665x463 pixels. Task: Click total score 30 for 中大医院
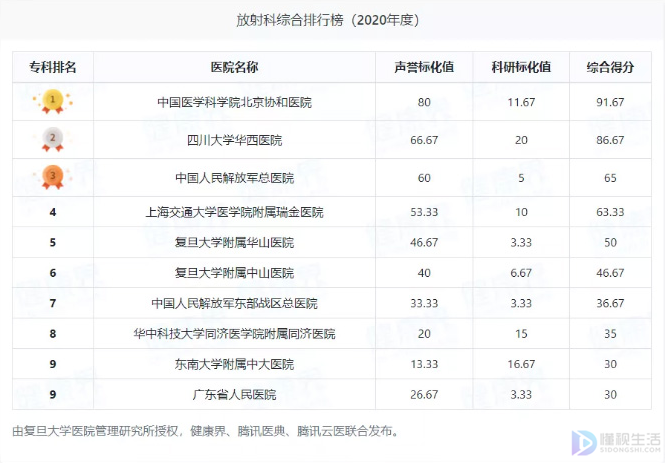pos(610,364)
